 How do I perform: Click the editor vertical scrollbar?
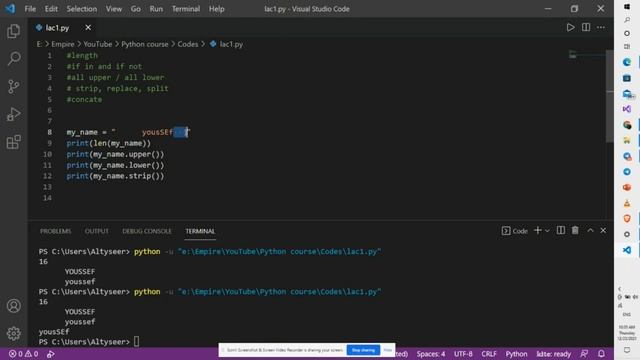(610, 96)
